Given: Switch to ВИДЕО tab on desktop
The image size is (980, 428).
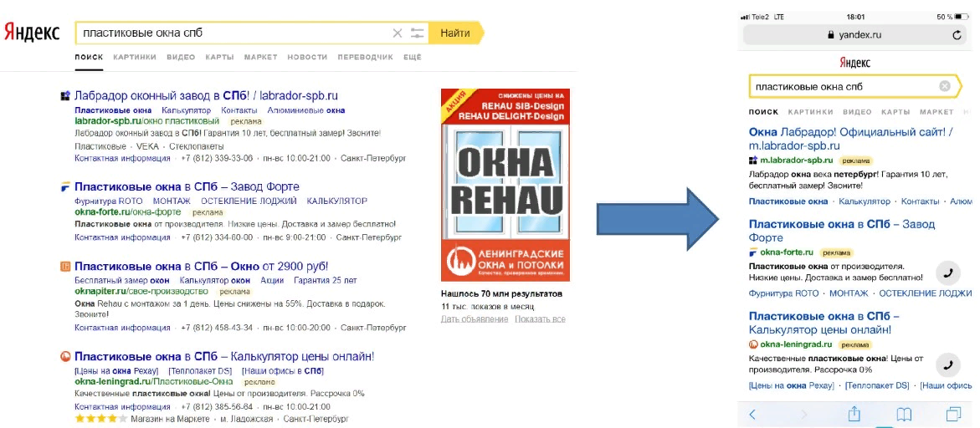Looking at the screenshot, I should (181, 57).
